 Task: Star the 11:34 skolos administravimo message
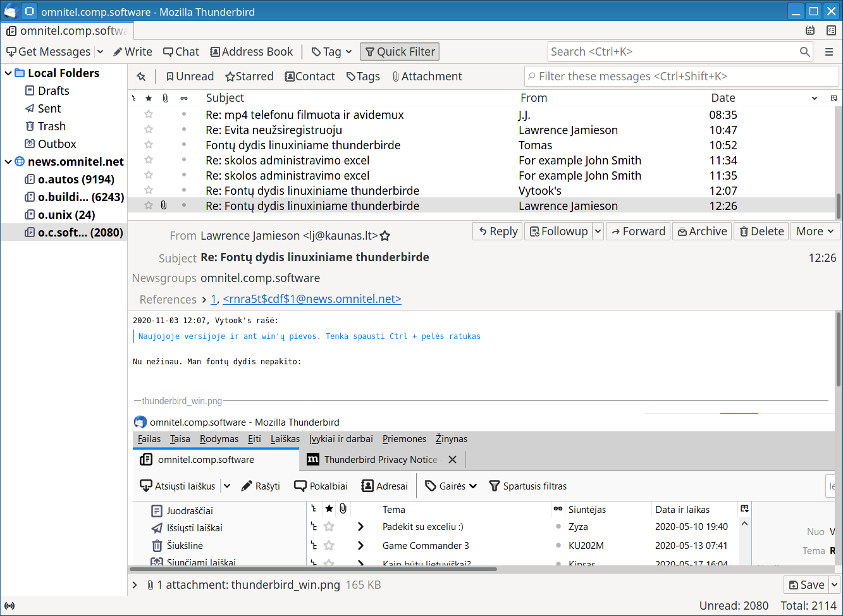149,160
